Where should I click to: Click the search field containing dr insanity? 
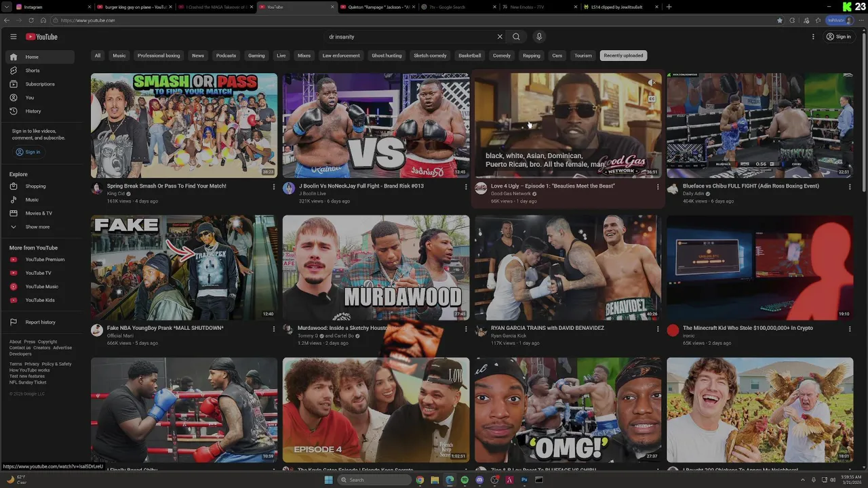pos(410,37)
